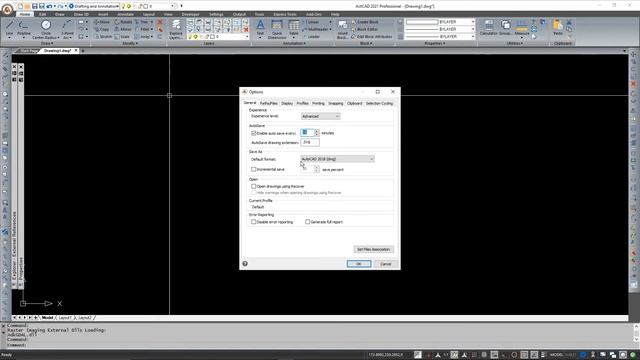Open the Annotate ribbon tab
The image size is (640, 360).
pos(125,14)
